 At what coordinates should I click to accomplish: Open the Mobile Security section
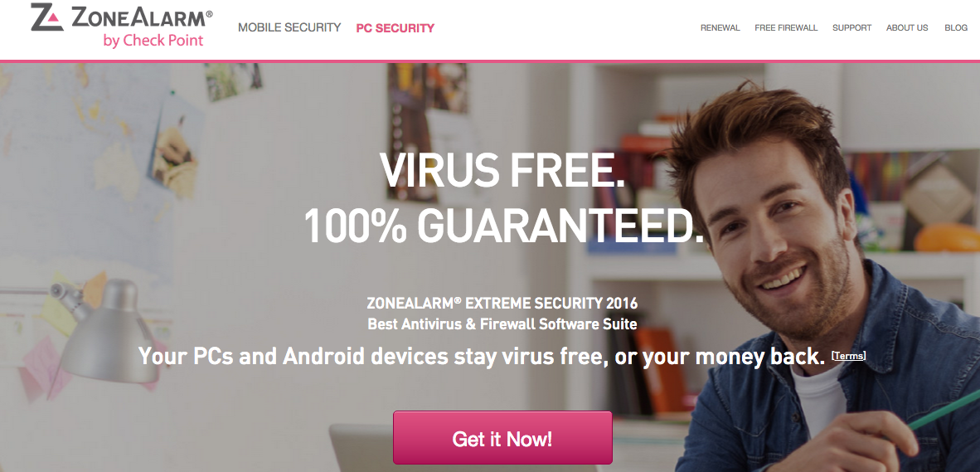pyautogui.click(x=289, y=27)
